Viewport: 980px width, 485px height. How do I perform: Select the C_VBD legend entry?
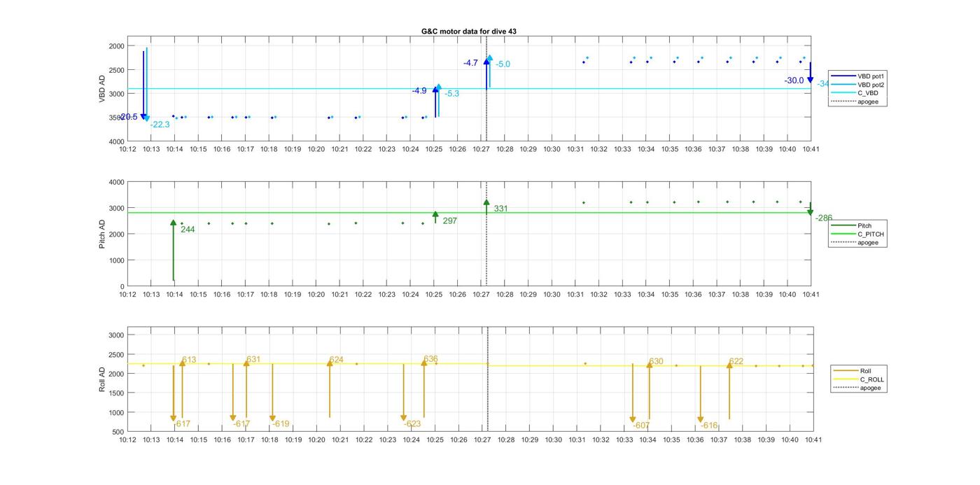(x=855, y=93)
